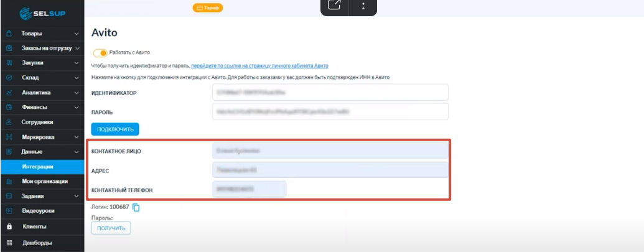Image resolution: width=644 pixels, height=252 pixels.
Task: Click the Данные document icon
Action: point(9,152)
